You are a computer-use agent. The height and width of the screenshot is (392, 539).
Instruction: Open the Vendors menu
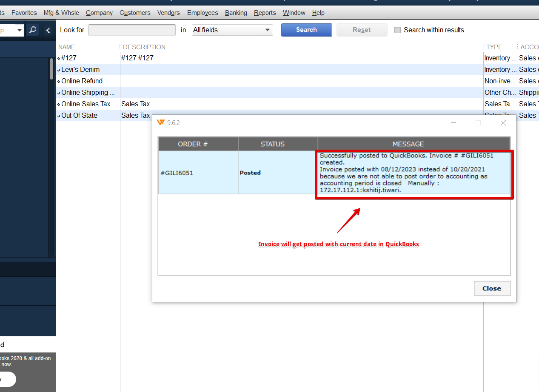pyautogui.click(x=168, y=13)
